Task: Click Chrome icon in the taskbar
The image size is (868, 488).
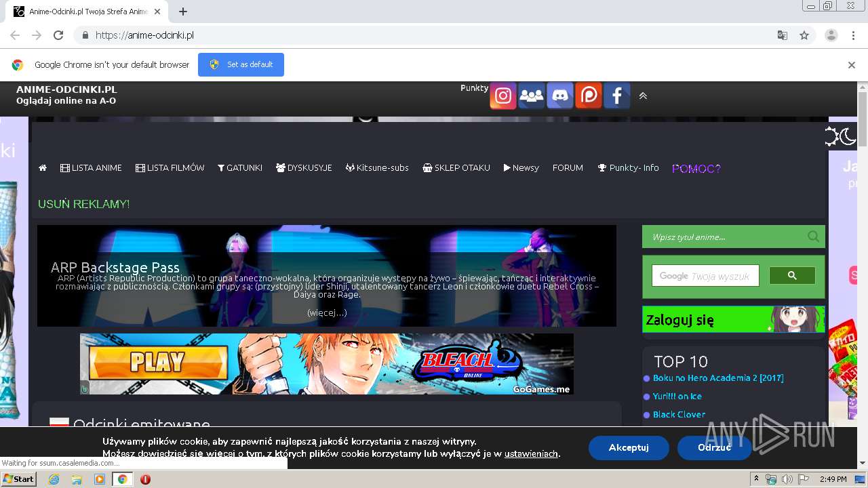Action: coord(122,479)
